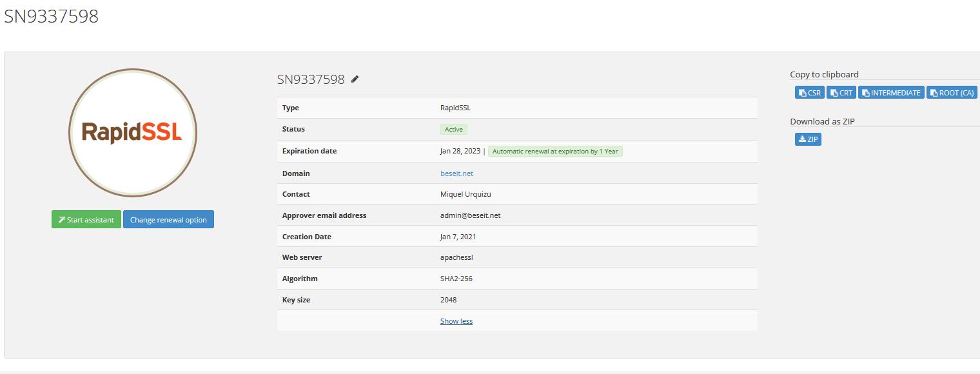The height and width of the screenshot is (374, 980).
Task: Click the contact name Miquel Urquizu
Action: coord(466,194)
